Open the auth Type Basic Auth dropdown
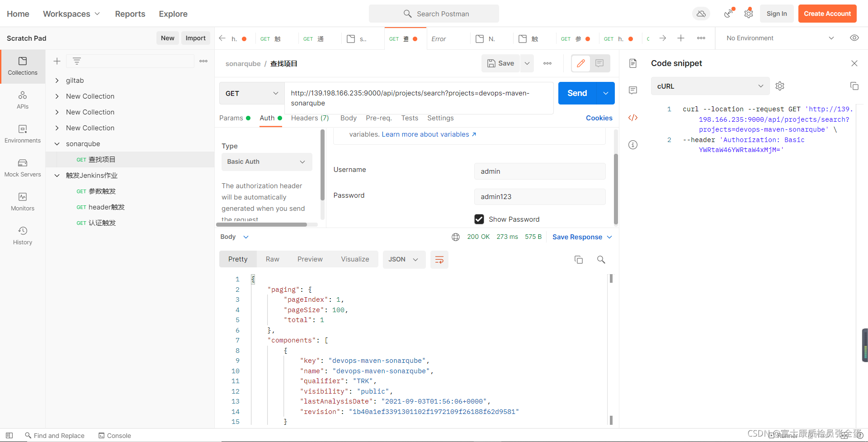This screenshot has height=442, width=868. (266, 162)
